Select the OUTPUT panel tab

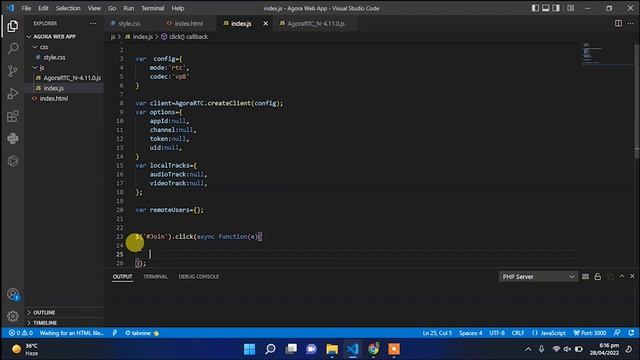(x=122, y=276)
